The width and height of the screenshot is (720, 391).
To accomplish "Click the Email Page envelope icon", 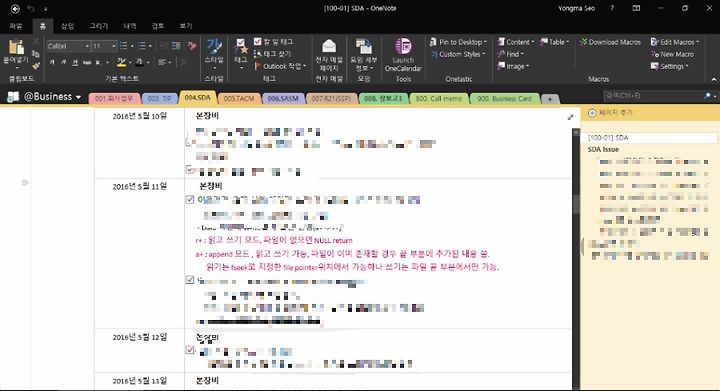I will 329,46.
